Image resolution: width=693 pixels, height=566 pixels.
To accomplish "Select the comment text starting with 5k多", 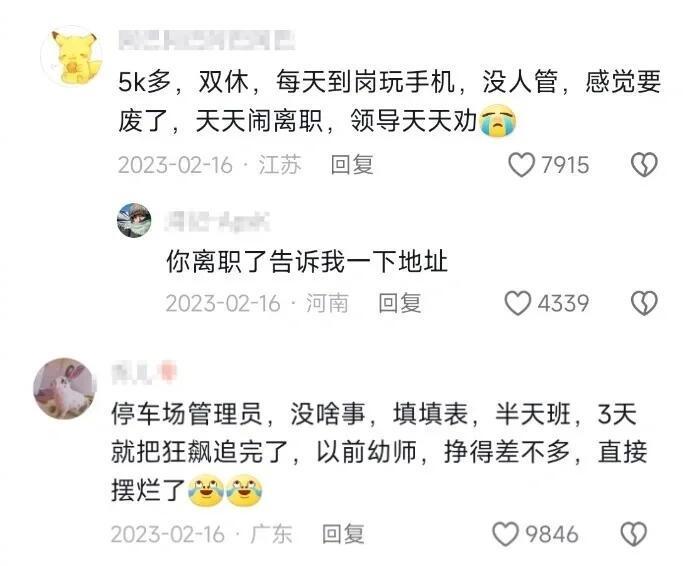I will click(389, 102).
